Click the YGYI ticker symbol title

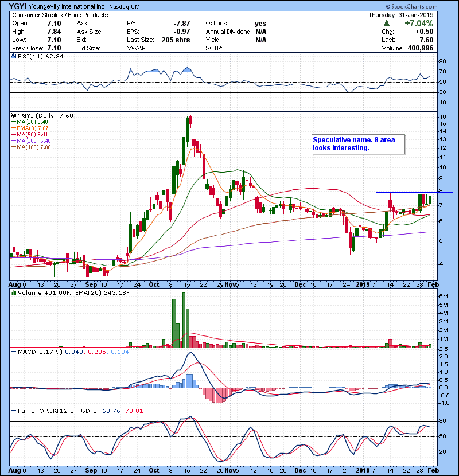18,6
